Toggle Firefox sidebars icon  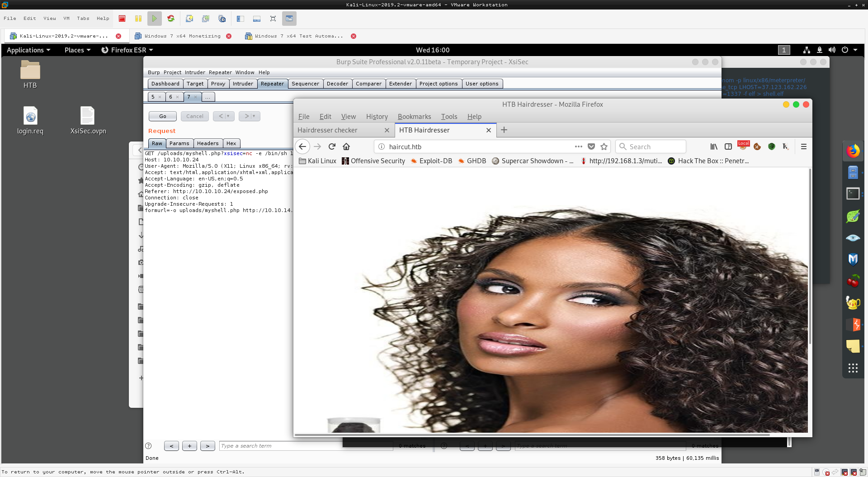coord(728,146)
